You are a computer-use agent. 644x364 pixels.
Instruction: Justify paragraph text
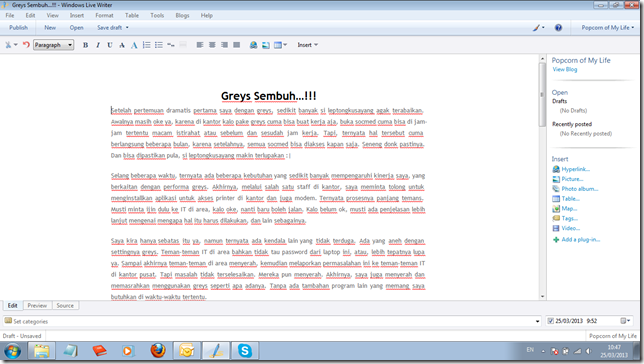point(237,45)
